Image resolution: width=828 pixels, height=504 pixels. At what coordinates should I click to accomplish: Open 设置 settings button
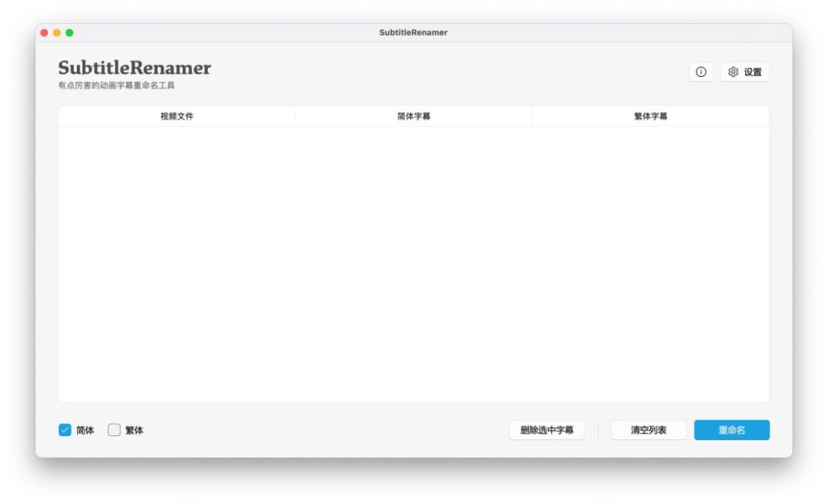(x=744, y=72)
